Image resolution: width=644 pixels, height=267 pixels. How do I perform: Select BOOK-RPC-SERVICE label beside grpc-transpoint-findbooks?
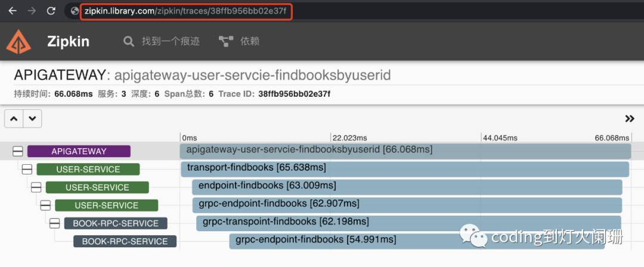[x=116, y=223]
